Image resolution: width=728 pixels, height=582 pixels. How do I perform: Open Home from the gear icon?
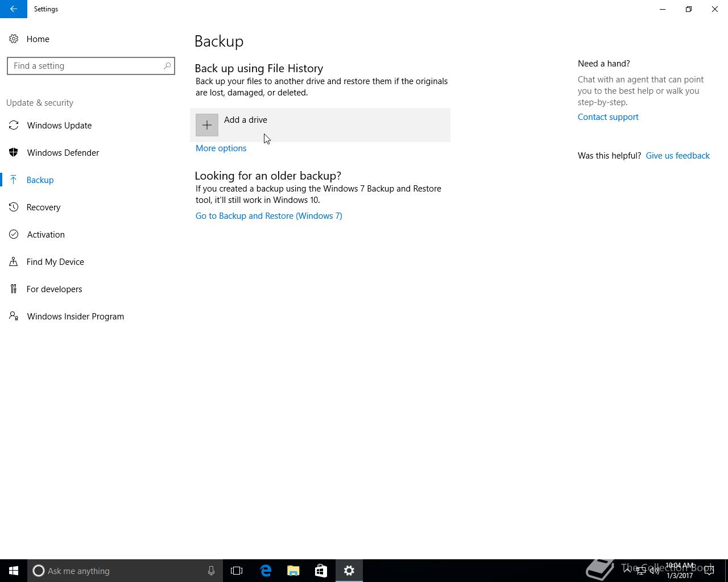14,39
